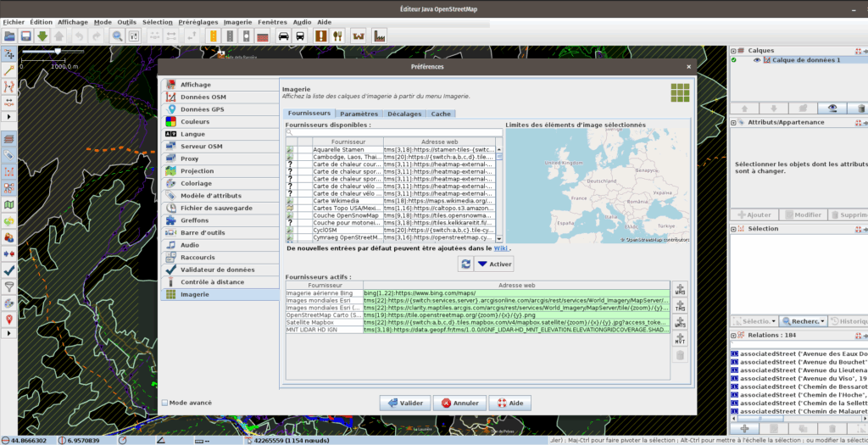
Task: Click the map zoom slider handle
Action: pyautogui.click(x=57, y=53)
